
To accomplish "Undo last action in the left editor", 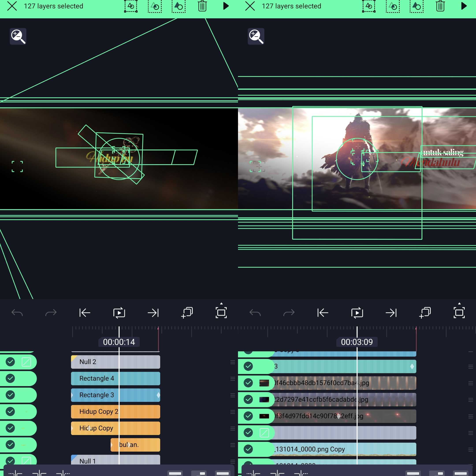I will pos(17,313).
